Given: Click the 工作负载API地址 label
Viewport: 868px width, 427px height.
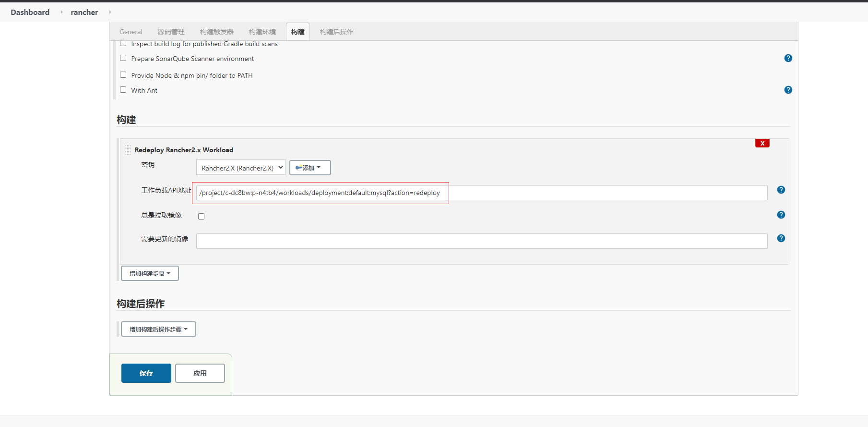Looking at the screenshot, I should point(166,190).
